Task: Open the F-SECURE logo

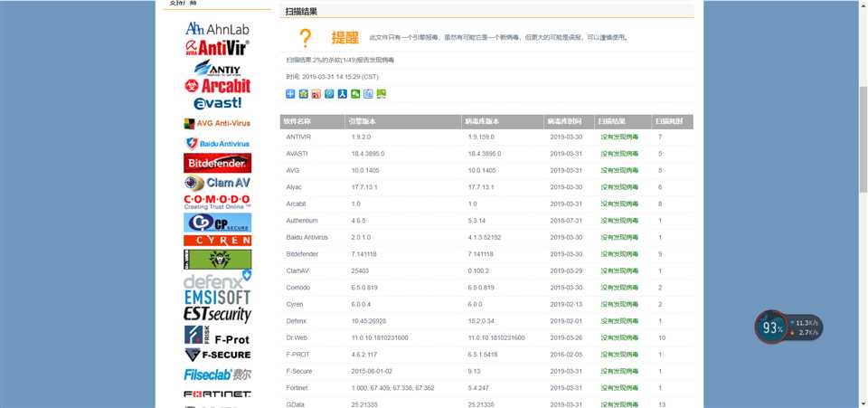Action: (x=218, y=355)
